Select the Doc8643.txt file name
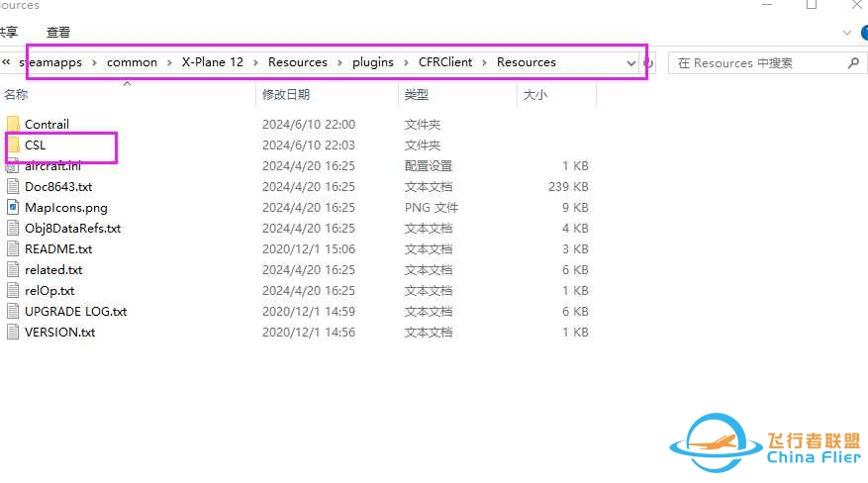 coord(58,186)
